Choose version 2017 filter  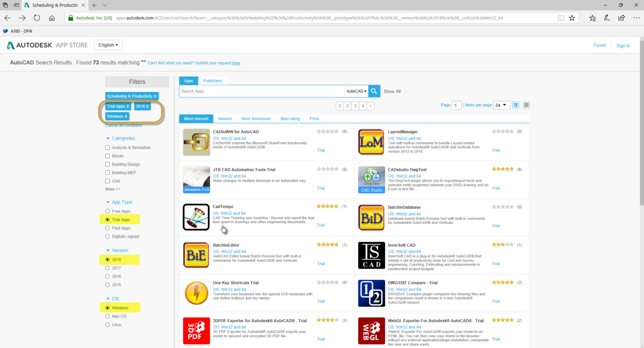pyautogui.click(x=107, y=268)
